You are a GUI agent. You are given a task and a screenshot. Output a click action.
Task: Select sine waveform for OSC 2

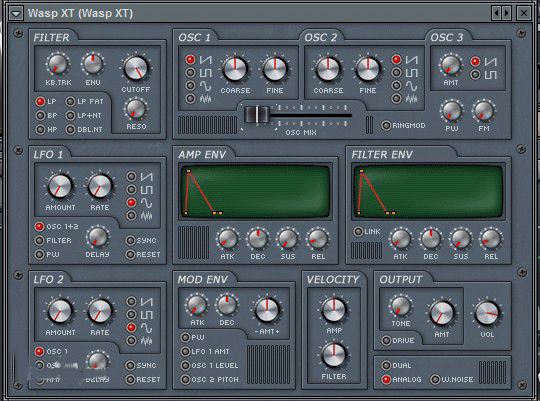[397, 85]
